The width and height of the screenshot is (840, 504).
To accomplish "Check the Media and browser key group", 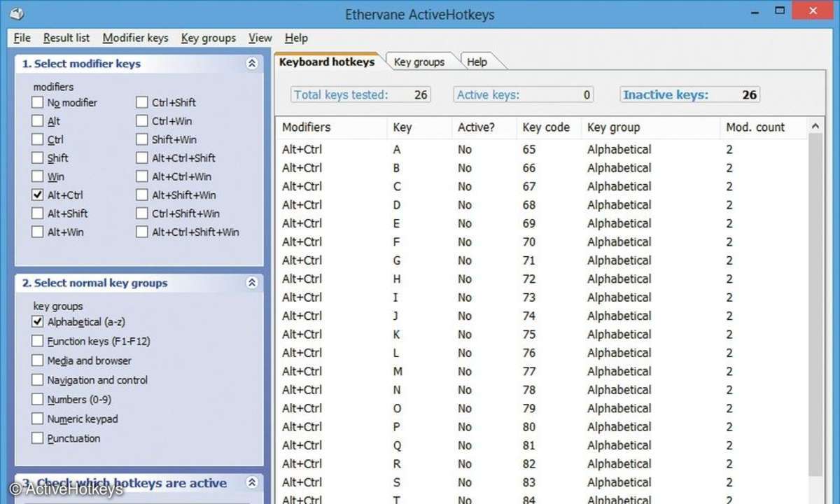I will pos(38,360).
